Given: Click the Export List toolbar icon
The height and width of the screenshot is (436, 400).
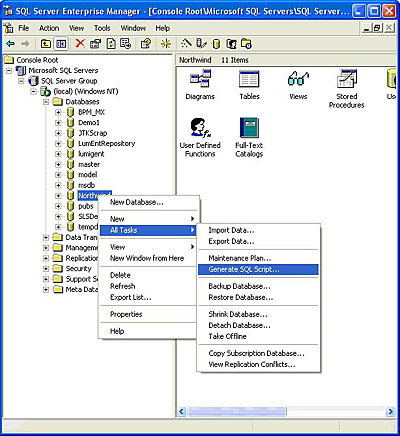Looking at the screenshot, I should [x=125, y=44].
